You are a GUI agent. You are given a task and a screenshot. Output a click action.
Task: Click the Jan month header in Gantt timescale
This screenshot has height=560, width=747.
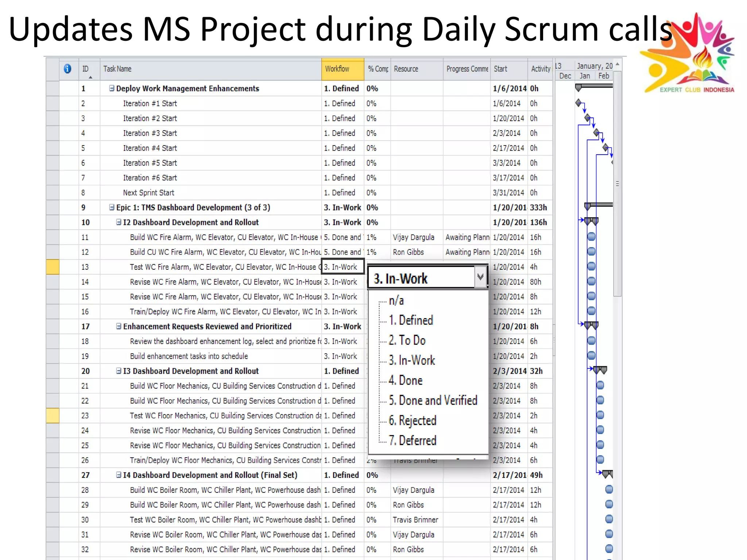click(585, 75)
